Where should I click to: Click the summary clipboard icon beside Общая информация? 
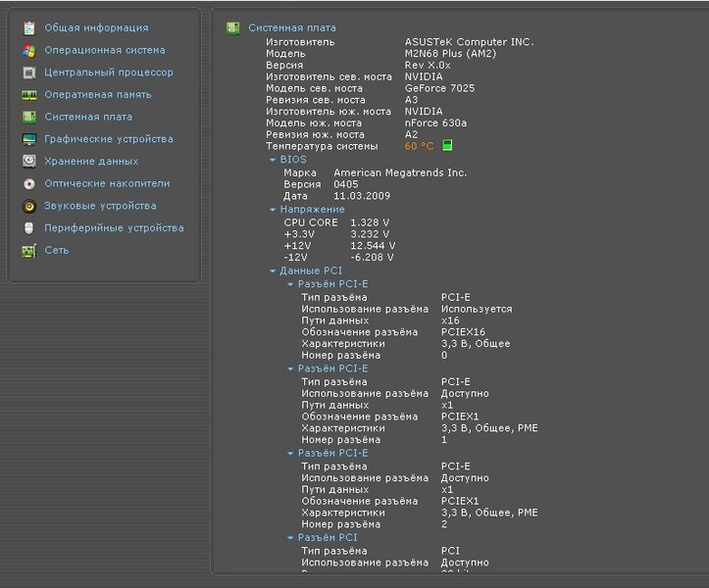pos(29,28)
